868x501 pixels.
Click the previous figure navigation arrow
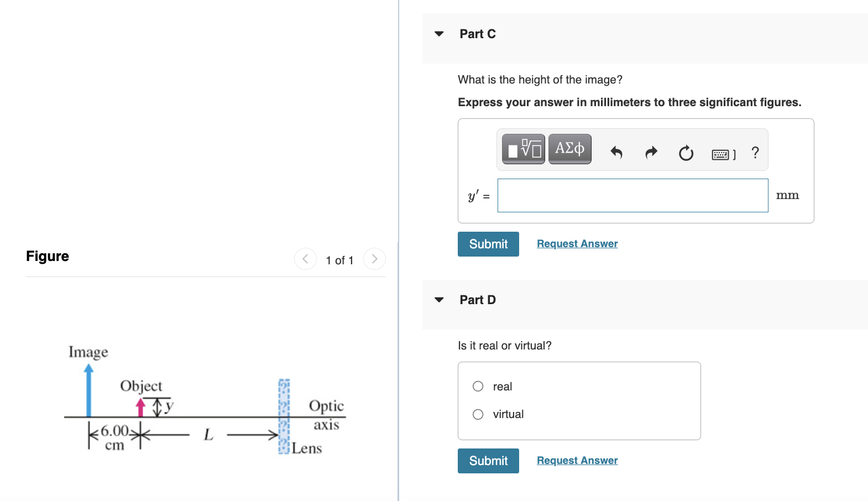tap(306, 259)
